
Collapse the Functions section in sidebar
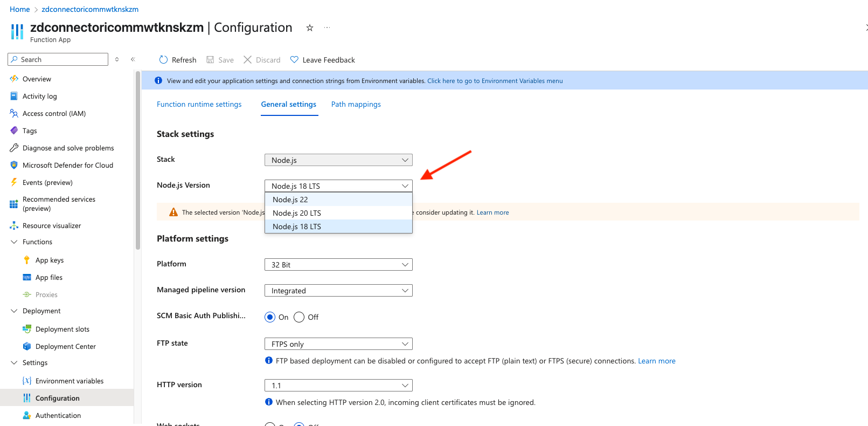14,242
